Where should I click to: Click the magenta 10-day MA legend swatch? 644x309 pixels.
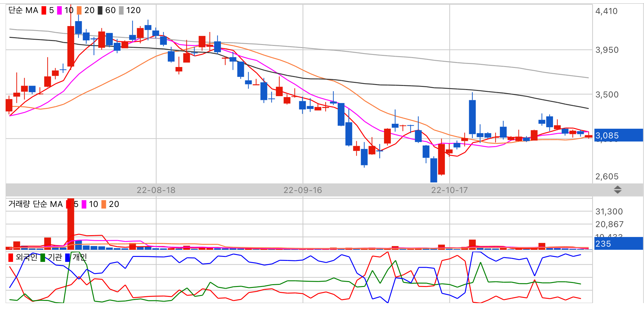(x=59, y=11)
